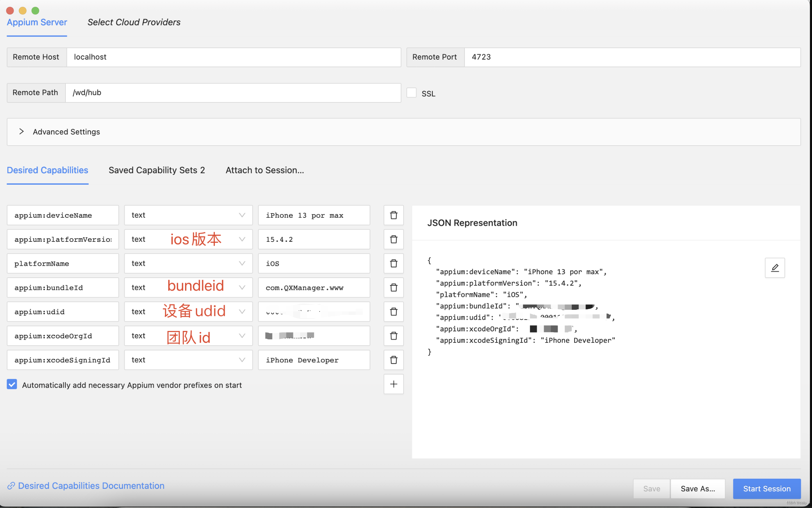812x508 pixels.
Task: Open type dropdown for appium:udid
Action: [x=188, y=311]
